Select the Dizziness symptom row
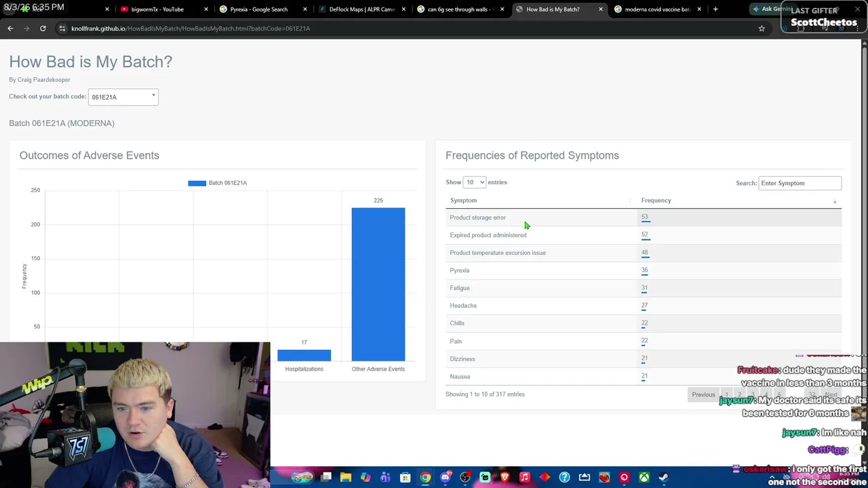868x488 pixels. pos(643,359)
